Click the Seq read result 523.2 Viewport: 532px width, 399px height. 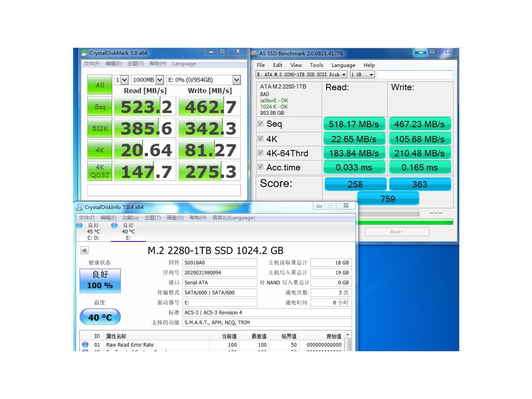point(145,106)
